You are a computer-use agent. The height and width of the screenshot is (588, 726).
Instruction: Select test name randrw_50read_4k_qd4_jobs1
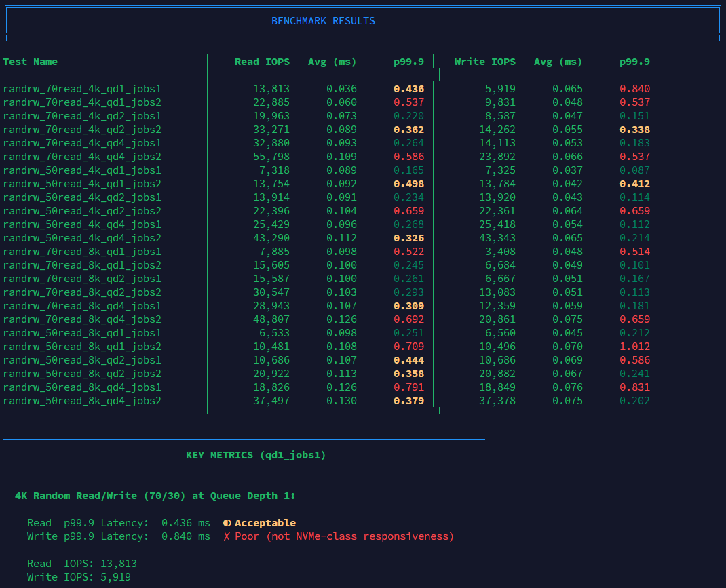(82, 224)
